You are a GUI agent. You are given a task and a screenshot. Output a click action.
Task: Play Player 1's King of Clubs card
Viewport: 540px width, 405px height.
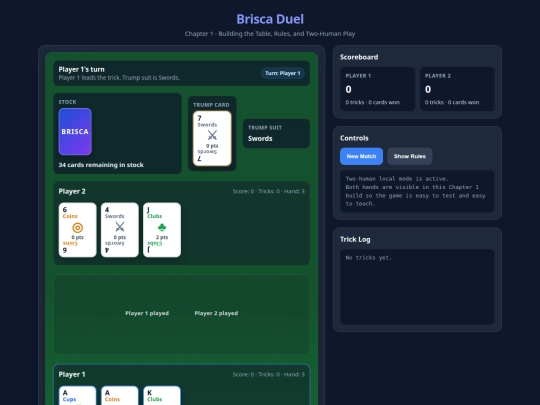[x=162, y=395]
